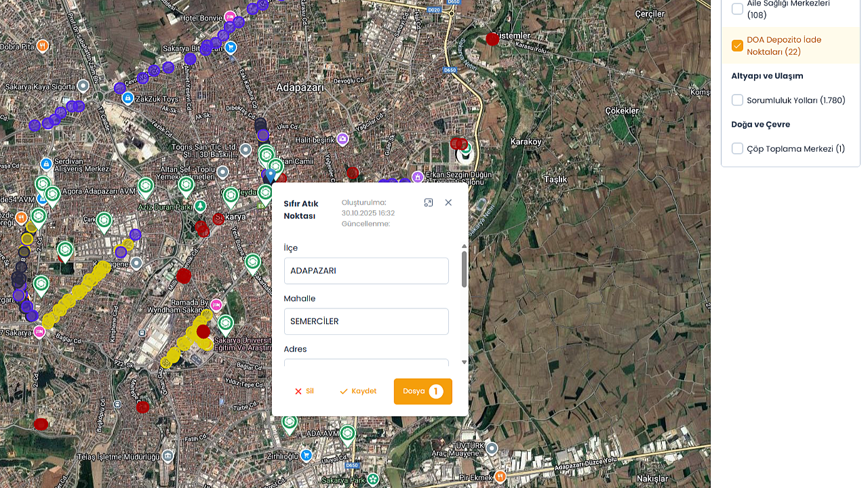This screenshot has height=488, width=868.
Task: Open the Dosya files button
Action: click(x=422, y=391)
